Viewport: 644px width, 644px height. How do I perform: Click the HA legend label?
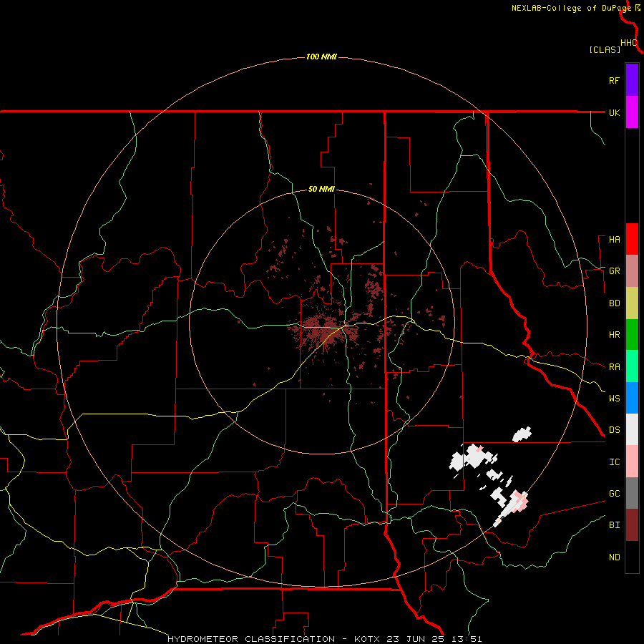tap(614, 240)
